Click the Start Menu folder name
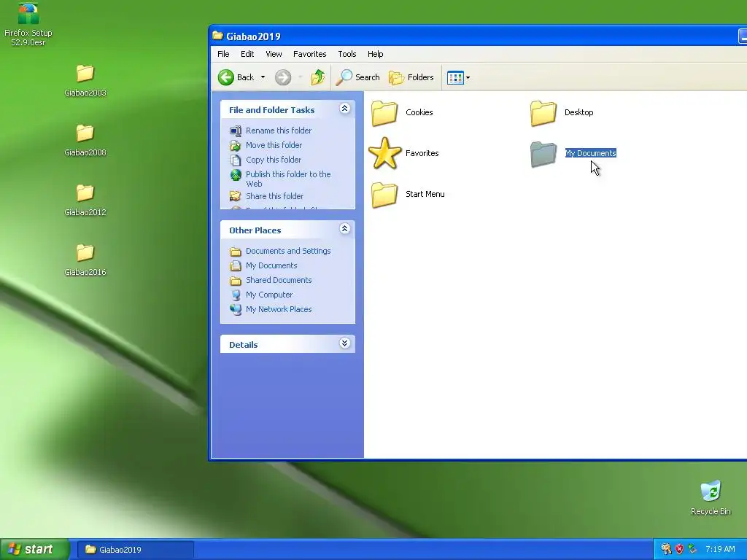 tap(425, 194)
